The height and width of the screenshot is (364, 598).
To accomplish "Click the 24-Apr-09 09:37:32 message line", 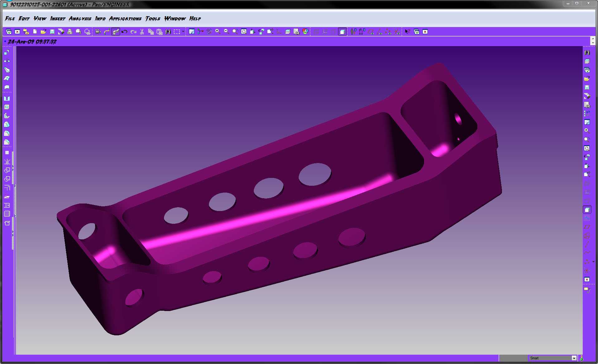I will click(x=32, y=42).
